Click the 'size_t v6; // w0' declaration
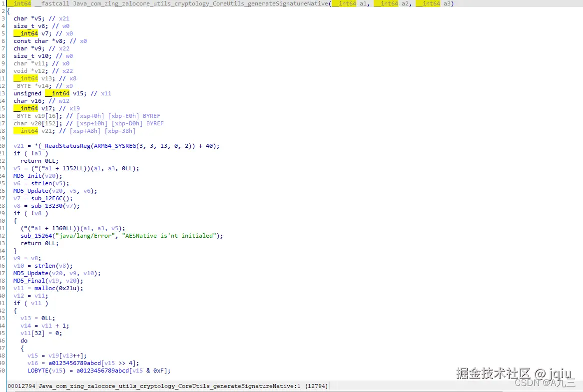 pyautogui.click(x=41, y=26)
